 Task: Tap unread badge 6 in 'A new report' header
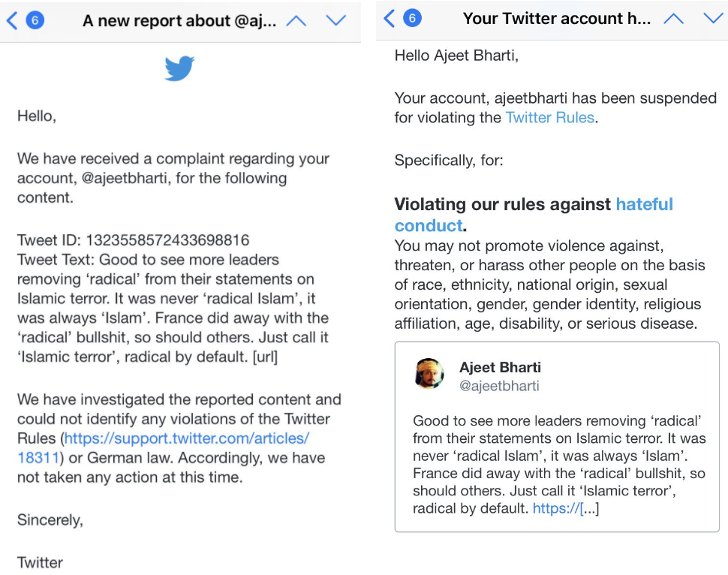coord(35,20)
